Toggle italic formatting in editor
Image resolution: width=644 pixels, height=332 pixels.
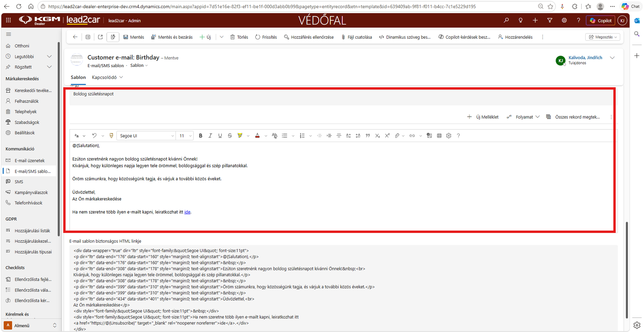click(x=210, y=136)
